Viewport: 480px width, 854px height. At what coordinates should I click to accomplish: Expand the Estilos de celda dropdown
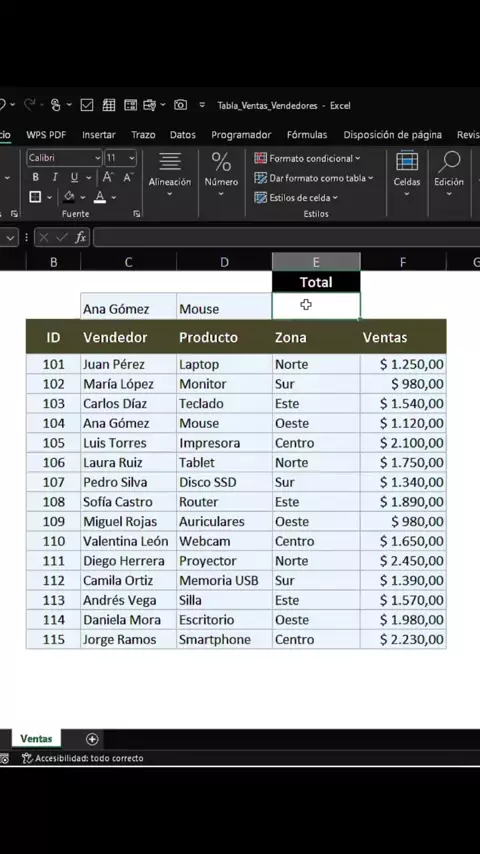(296, 198)
